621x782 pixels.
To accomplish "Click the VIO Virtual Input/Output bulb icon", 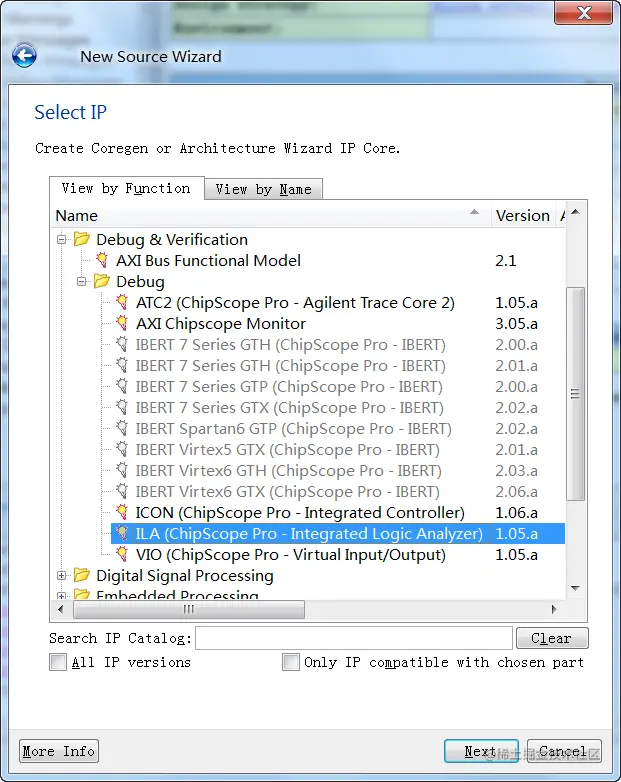I will coord(122,554).
